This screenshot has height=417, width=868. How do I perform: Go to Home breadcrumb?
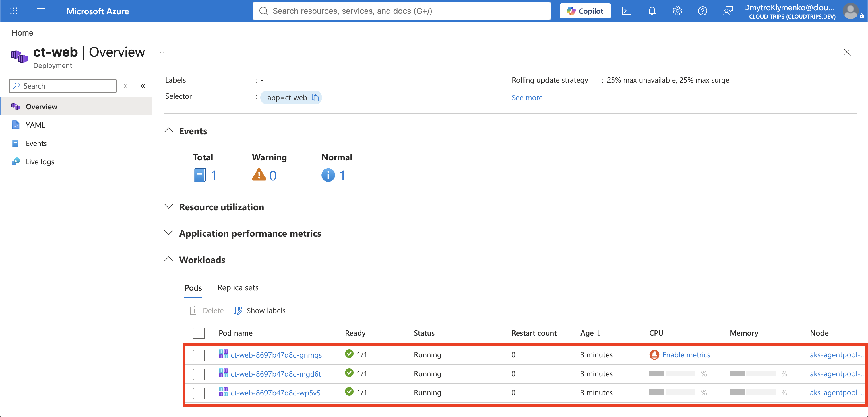click(x=22, y=33)
